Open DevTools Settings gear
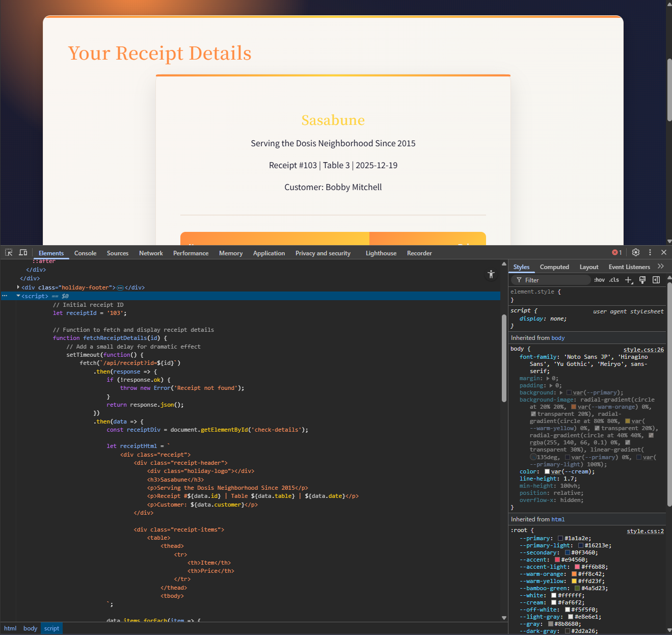The width and height of the screenshot is (672, 635). point(635,252)
